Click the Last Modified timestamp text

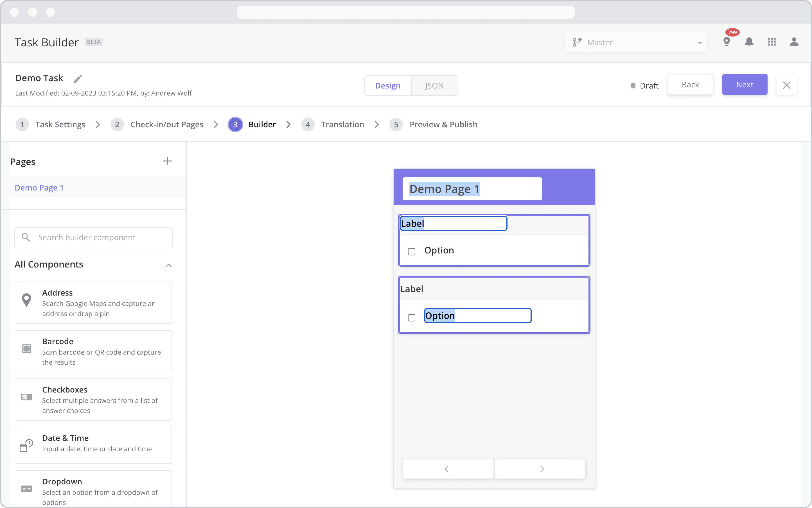click(103, 93)
